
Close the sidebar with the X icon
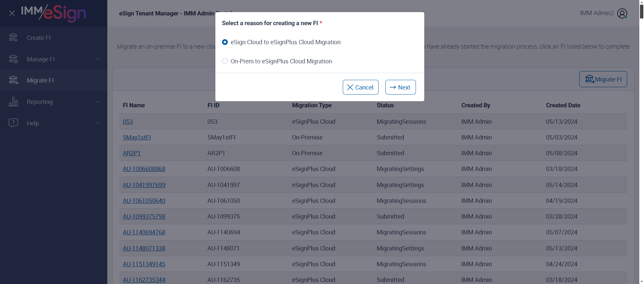[x=12, y=13]
